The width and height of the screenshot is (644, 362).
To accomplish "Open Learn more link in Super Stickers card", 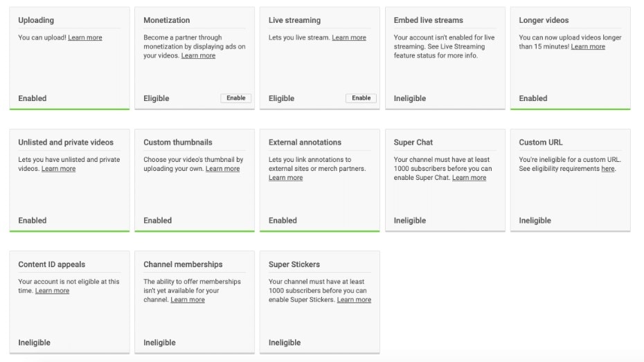I will click(354, 300).
